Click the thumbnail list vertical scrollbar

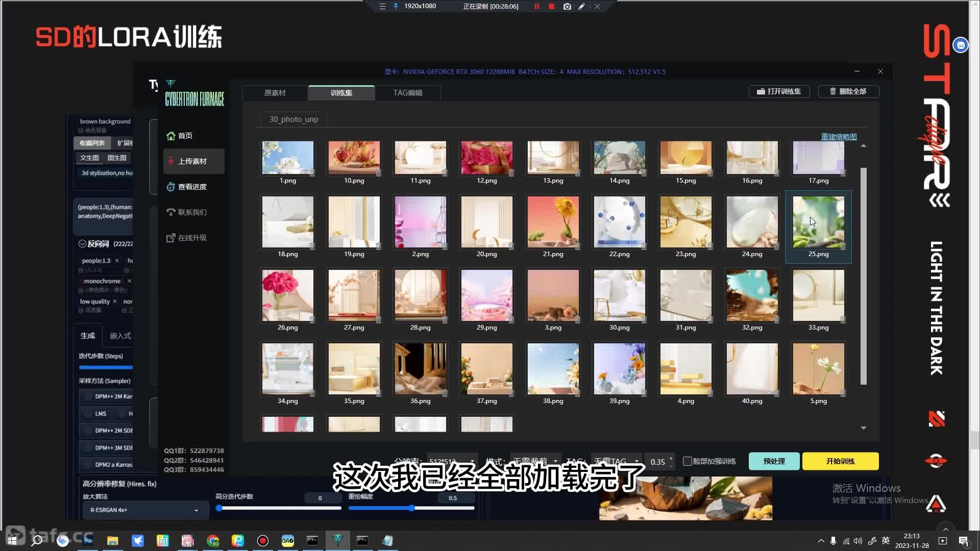[864, 276]
